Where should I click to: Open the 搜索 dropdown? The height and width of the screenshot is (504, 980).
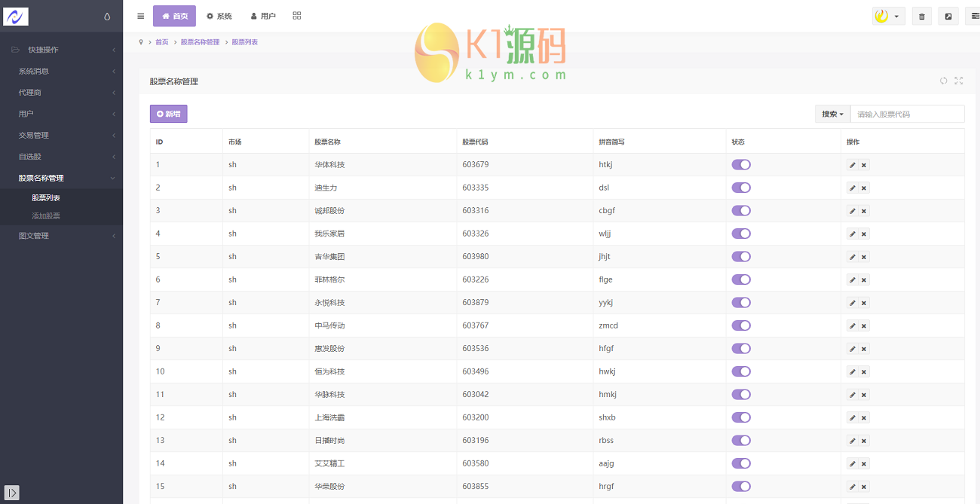(x=832, y=114)
